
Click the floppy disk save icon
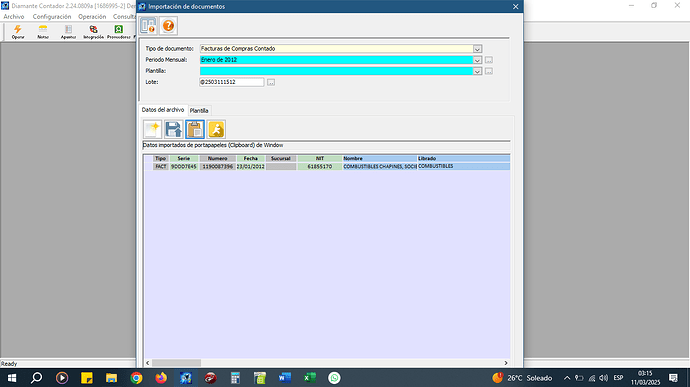coord(173,129)
